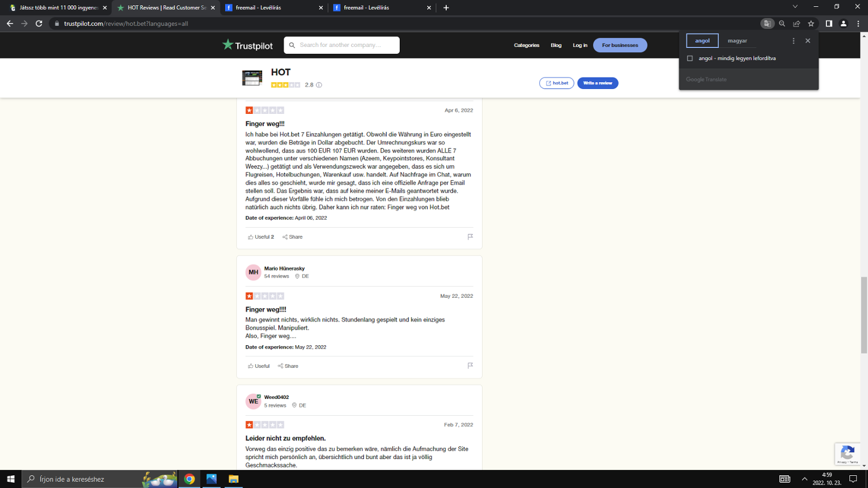
Task: Open Mario Hünerasky's profile name
Action: point(284,268)
